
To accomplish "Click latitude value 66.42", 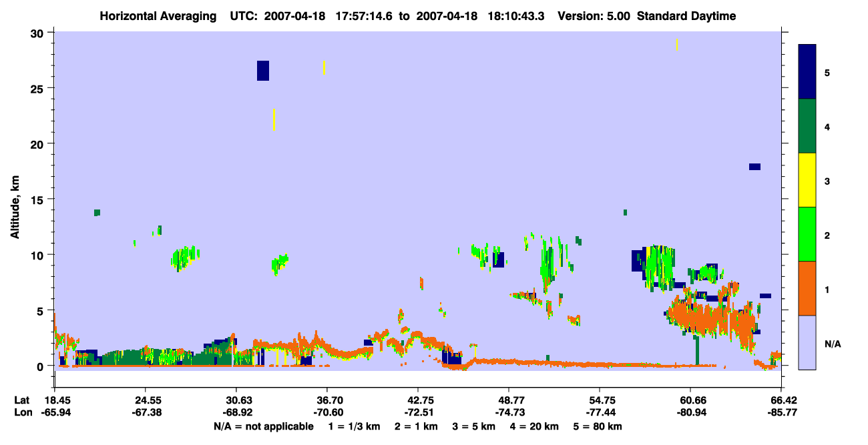I will point(780,400).
